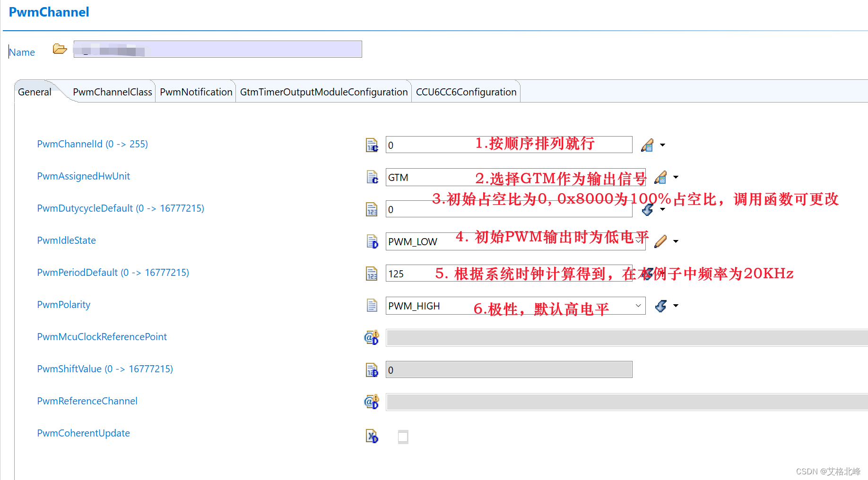Click the reference icon for PwmReferenceChannel
The width and height of the screenshot is (868, 480).
point(372,401)
